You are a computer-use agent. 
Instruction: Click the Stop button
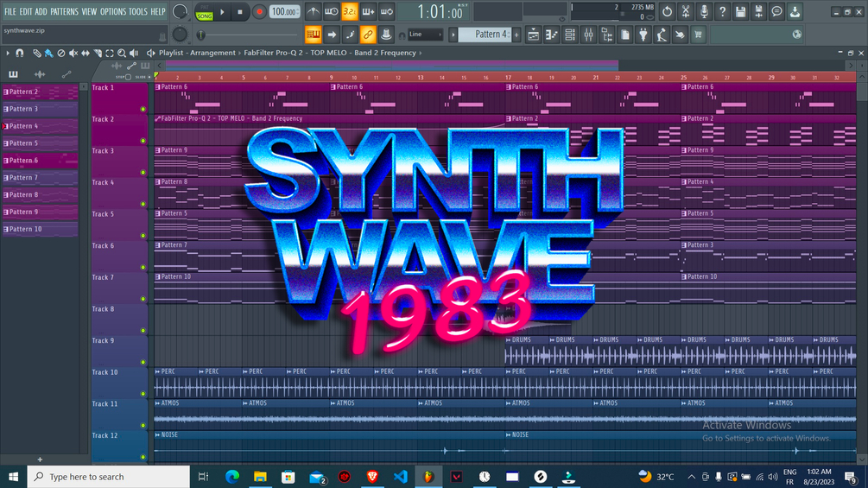click(240, 11)
